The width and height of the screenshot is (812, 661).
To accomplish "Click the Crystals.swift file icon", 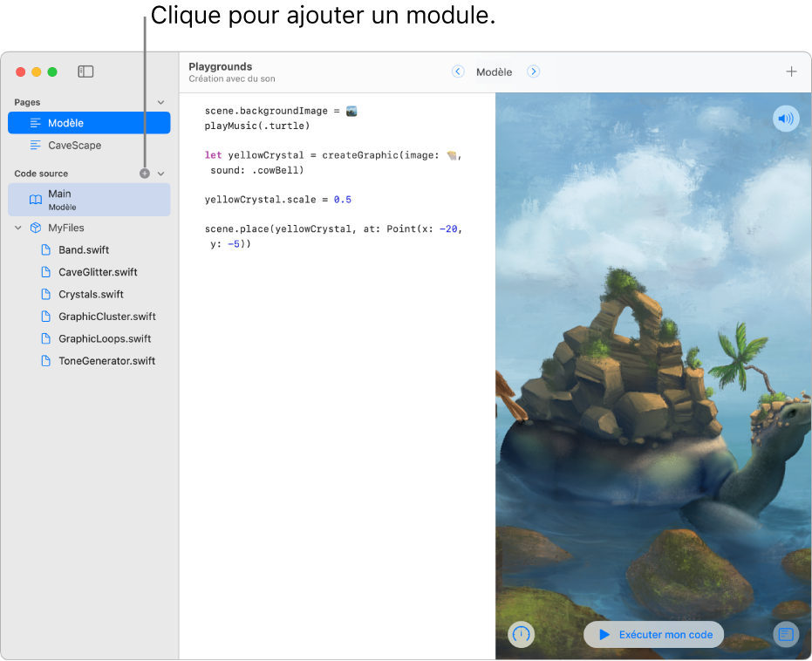I will click(45, 295).
